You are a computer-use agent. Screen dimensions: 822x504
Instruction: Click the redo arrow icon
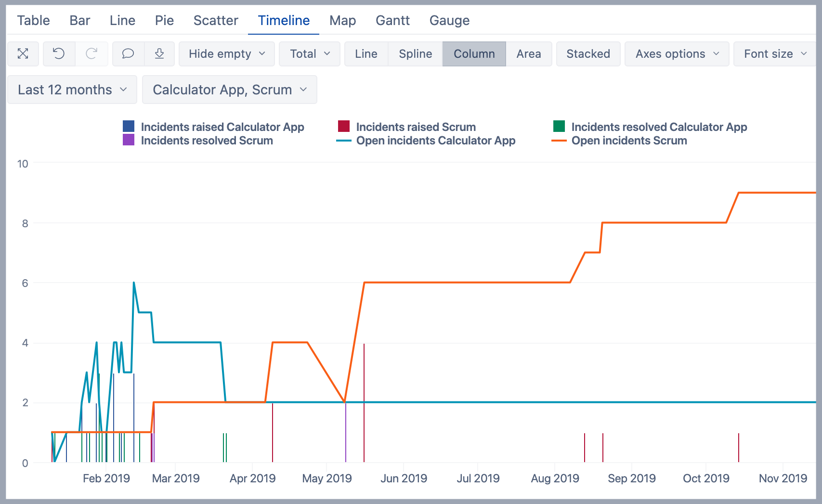(x=91, y=54)
